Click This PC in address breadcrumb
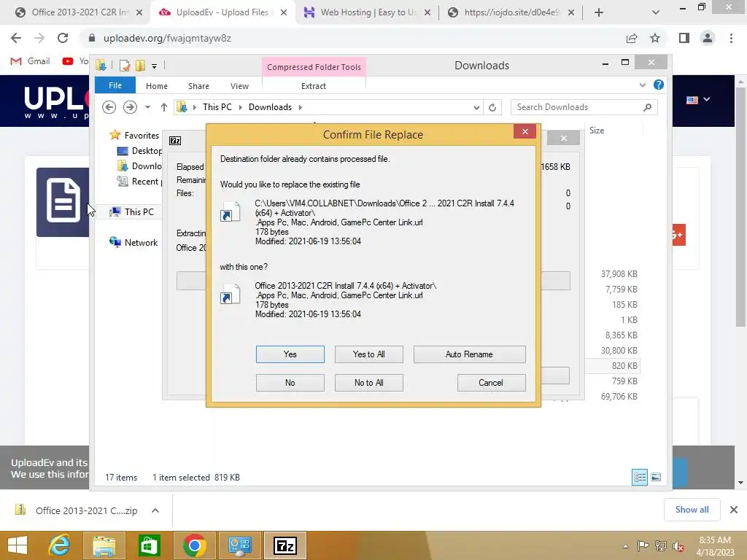The width and height of the screenshot is (747, 560). point(217,107)
